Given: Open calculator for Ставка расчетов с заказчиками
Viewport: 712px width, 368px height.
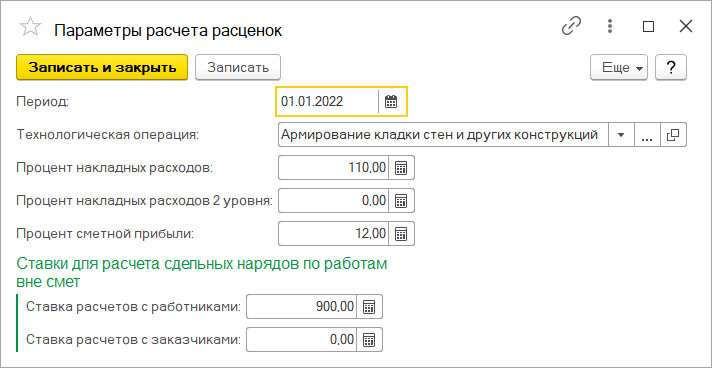Looking at the screenshot, I should click(369, 339).
